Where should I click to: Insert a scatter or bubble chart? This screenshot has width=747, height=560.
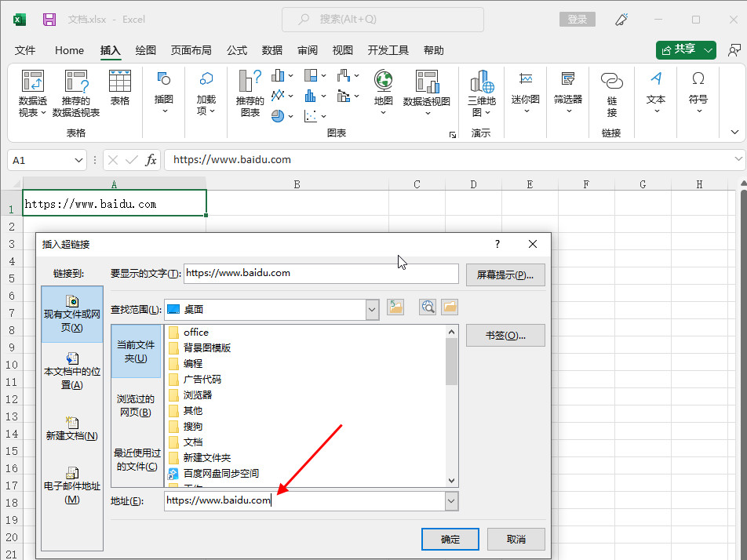(x=311, y=116)
